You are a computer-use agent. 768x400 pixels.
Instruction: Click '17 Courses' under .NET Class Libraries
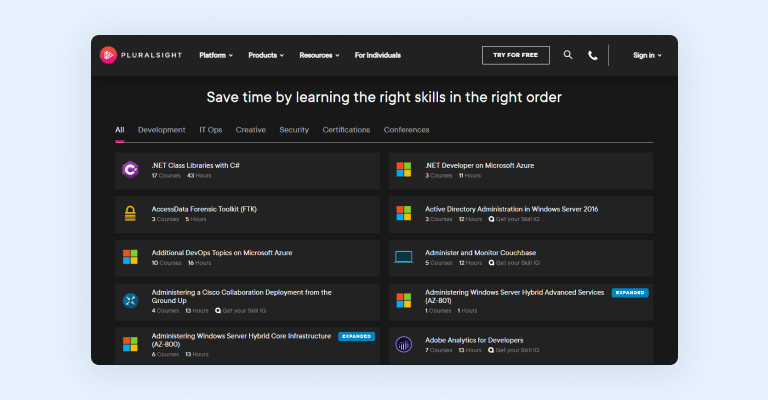pyautogui.click(x=166, y=176)
